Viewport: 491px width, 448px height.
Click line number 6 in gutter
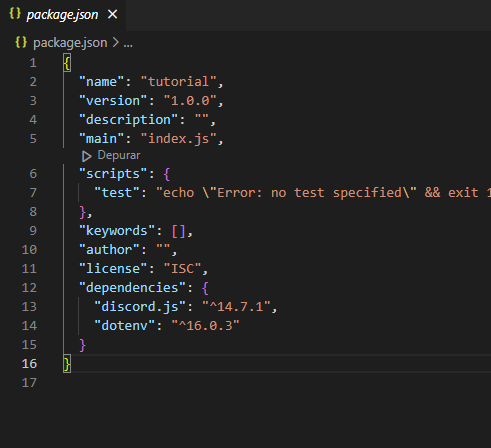click(x=33, y=174)
